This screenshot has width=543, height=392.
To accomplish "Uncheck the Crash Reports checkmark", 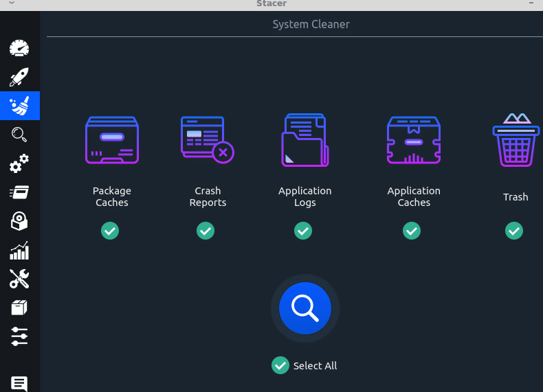I will 206,231.
